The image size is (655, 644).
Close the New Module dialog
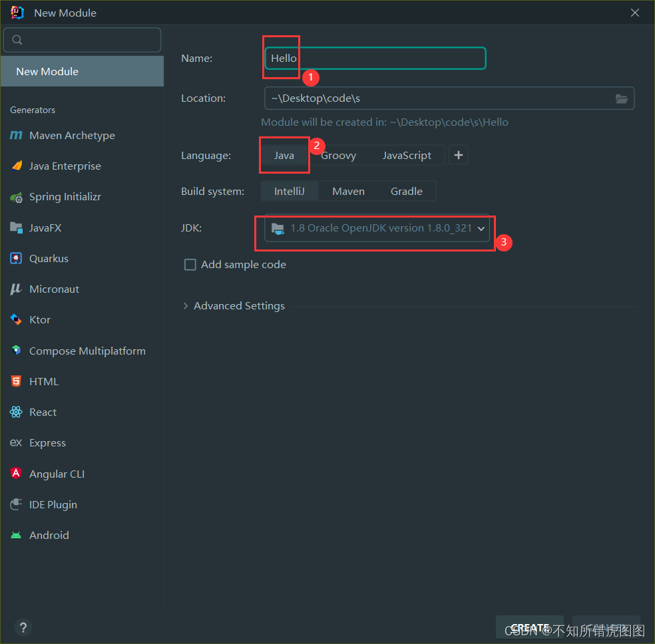(635, 13)
